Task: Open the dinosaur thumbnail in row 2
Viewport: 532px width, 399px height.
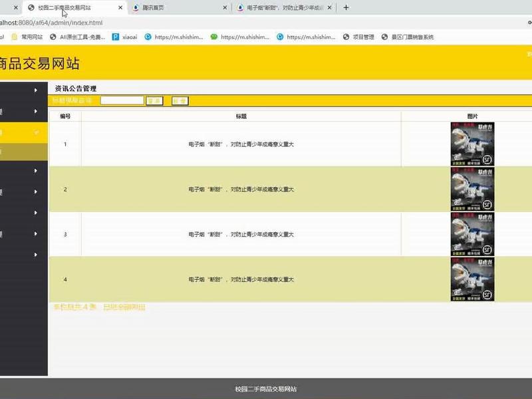Action: pos(472,190)
